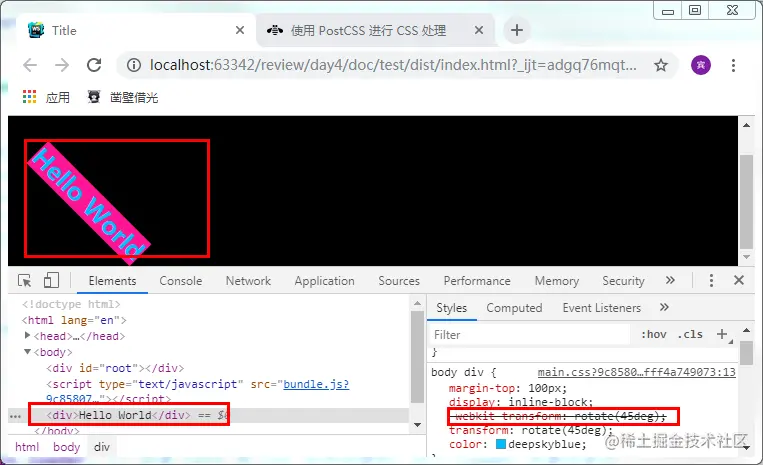The height and width of the screenshot is (465, 763).
Task: Show more sidebar panes with chevrons
Action: [x=664, y=307]
